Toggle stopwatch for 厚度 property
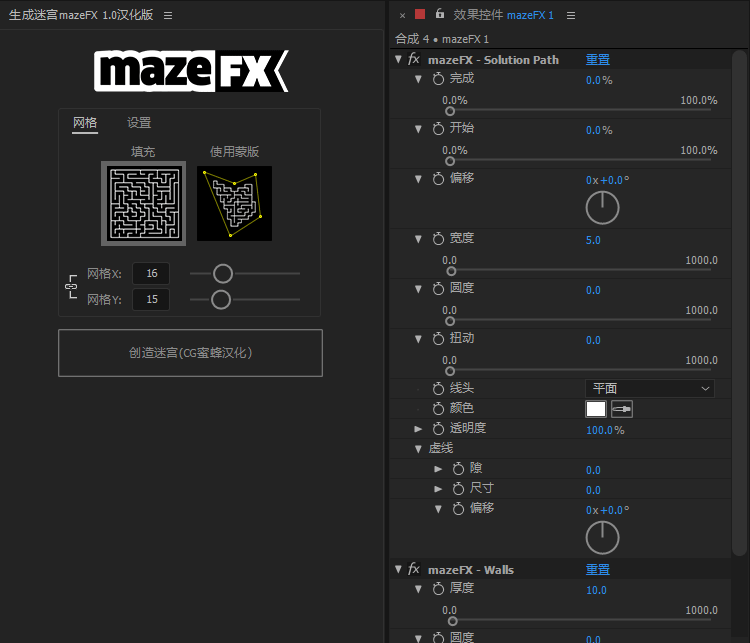The height and width of the screenshot is (643, 750). tap(438, 588)
